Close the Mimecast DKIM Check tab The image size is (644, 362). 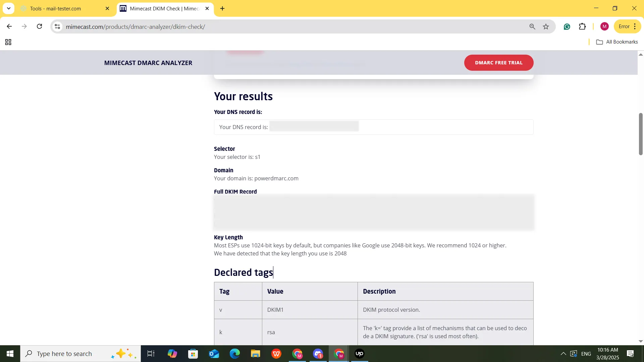coord(207,9)
